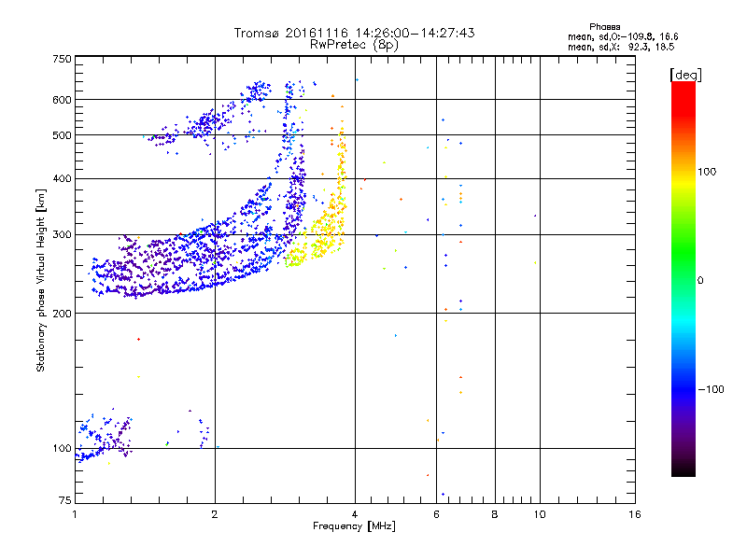The image size is (747, 560).
Task: Click the y-axis height tick label '100'
Action: pos(62,449)
